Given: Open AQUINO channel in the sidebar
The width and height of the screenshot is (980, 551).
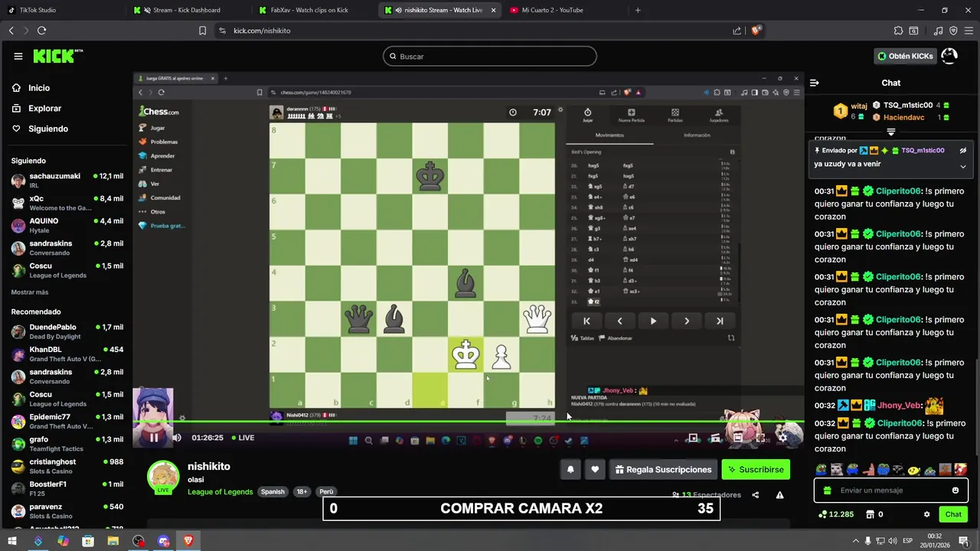Looking at the screenshot, I should tap(67, 225).
